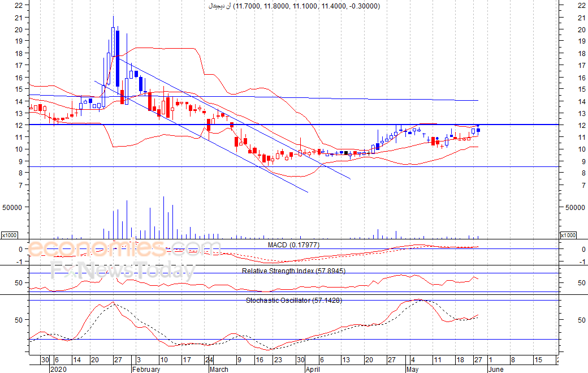Select the date label 8 in June
Image resolution: width=588 pixels, height=373 pixels.
[x=513, y=360]
